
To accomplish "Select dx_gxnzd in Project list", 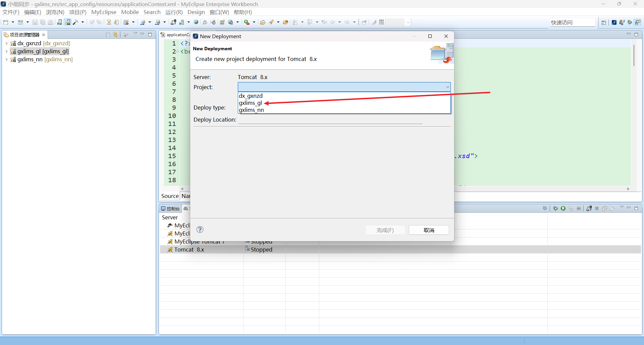I will (344, 96).
